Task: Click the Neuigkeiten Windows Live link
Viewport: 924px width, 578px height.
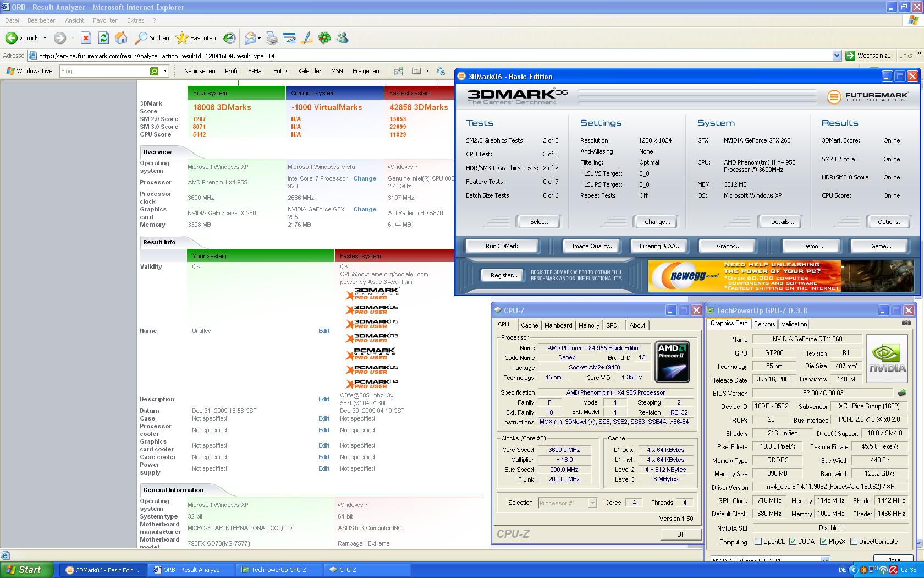Action: (200, 71)
